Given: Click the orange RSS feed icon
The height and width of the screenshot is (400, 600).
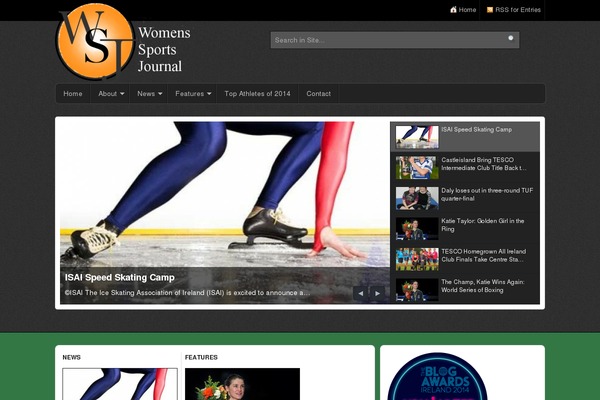Looking at the screenshot, I should tap(490, 10).
